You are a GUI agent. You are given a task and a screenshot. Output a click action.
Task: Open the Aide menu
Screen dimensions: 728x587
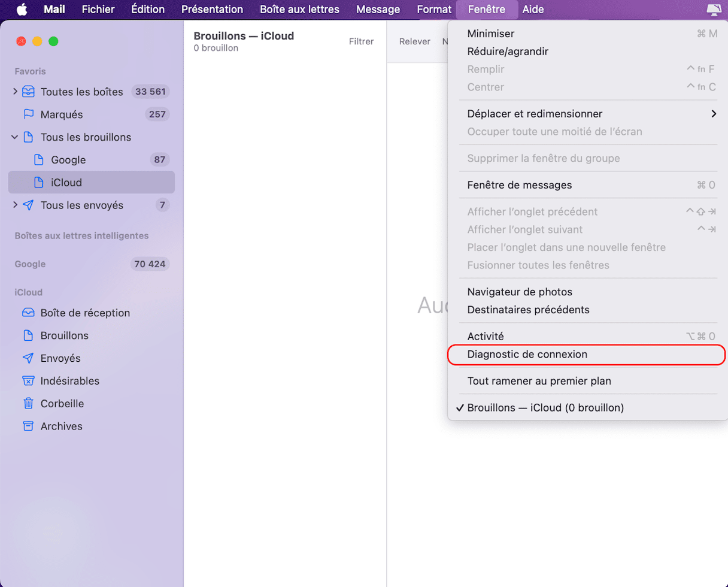pos(533,9)
